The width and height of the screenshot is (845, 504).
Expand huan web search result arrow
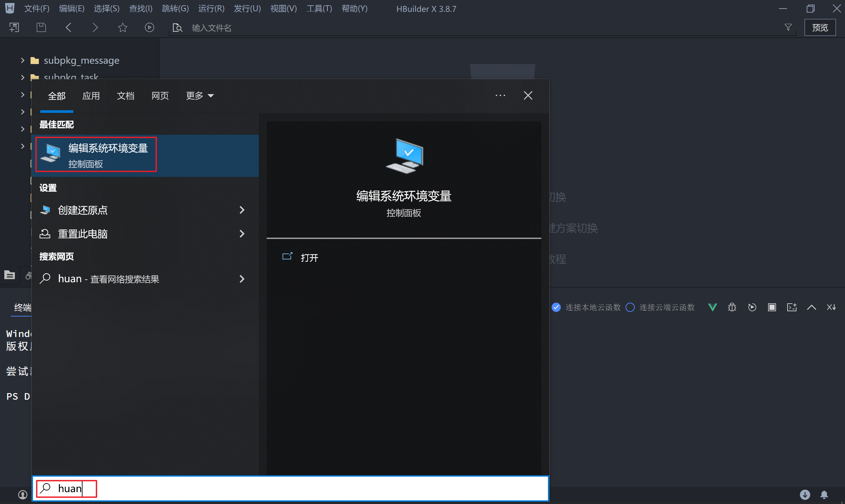(x=242, y=279)
